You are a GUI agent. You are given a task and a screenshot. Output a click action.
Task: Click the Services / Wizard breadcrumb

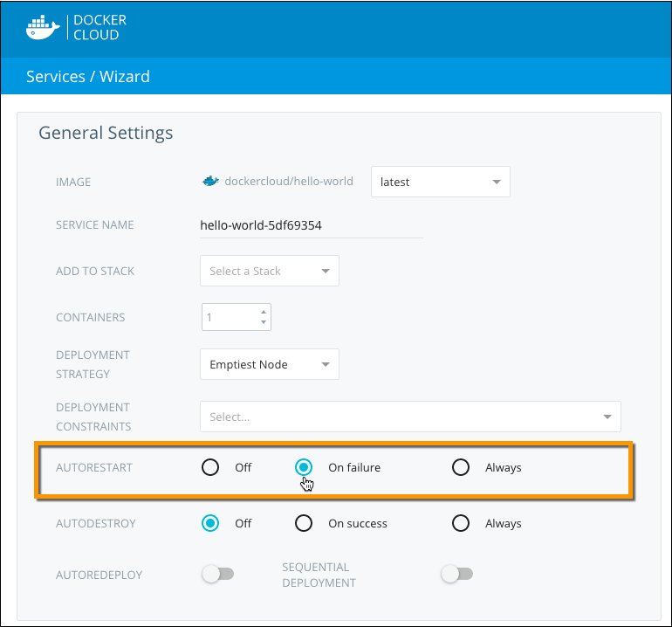(x=88, y=77)
